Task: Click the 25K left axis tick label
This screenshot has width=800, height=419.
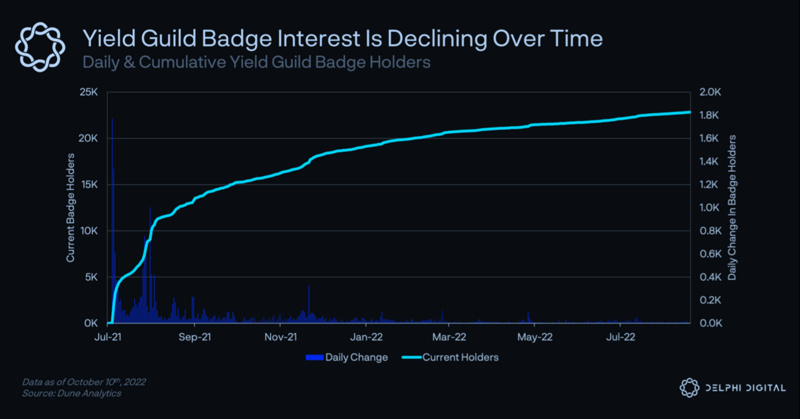Action: click(x=88, y=93)
